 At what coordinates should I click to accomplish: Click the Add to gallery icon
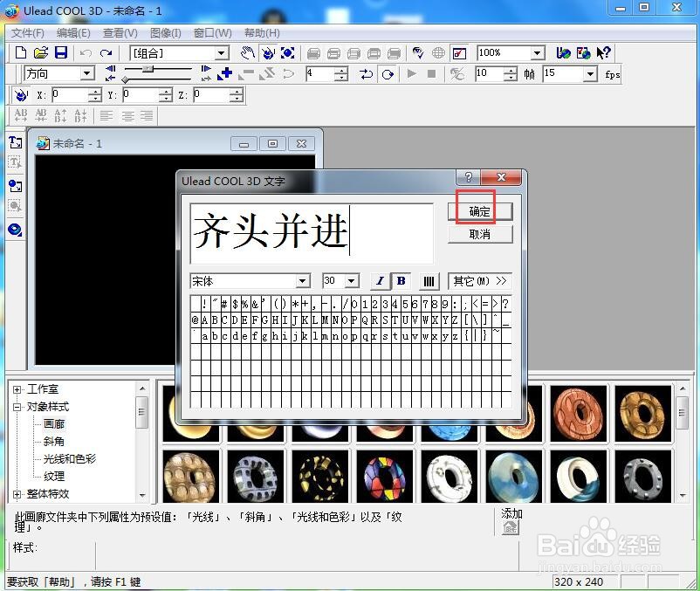coord(510,528)
